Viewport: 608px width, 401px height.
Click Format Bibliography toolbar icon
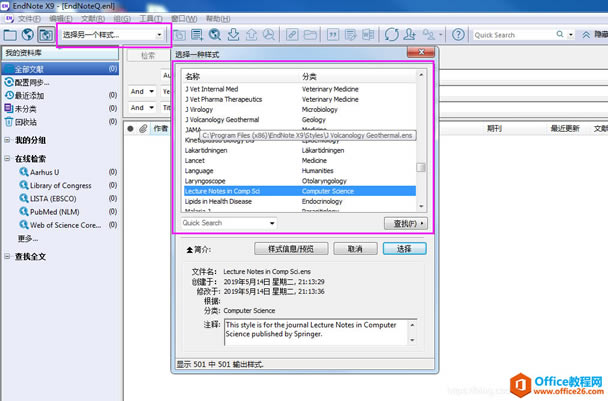click(x=351, y=35)
